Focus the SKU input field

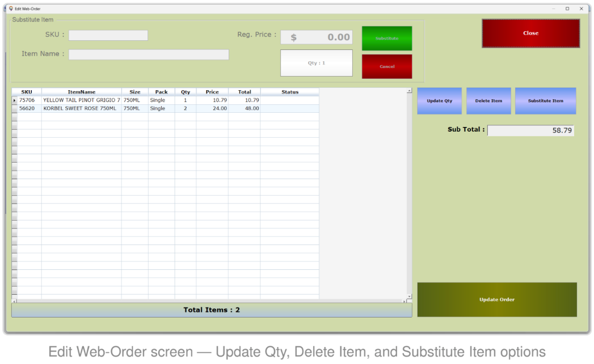(x=108, y=35)
